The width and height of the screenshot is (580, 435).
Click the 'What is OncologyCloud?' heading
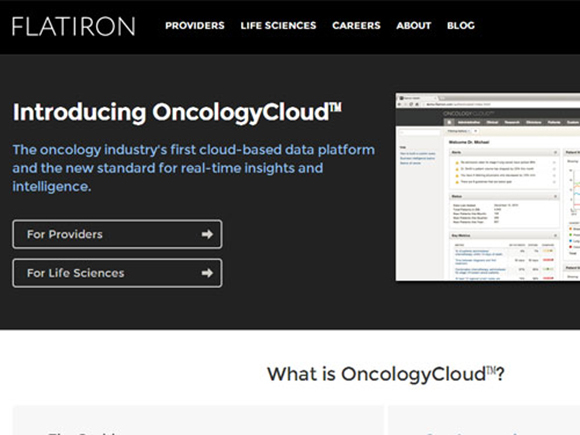coord(385,374)
